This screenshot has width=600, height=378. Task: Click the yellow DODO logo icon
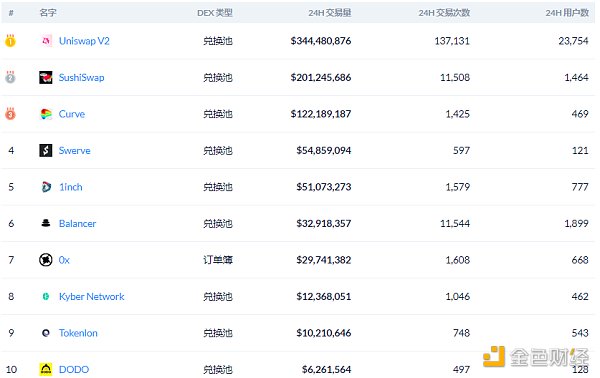46,369
